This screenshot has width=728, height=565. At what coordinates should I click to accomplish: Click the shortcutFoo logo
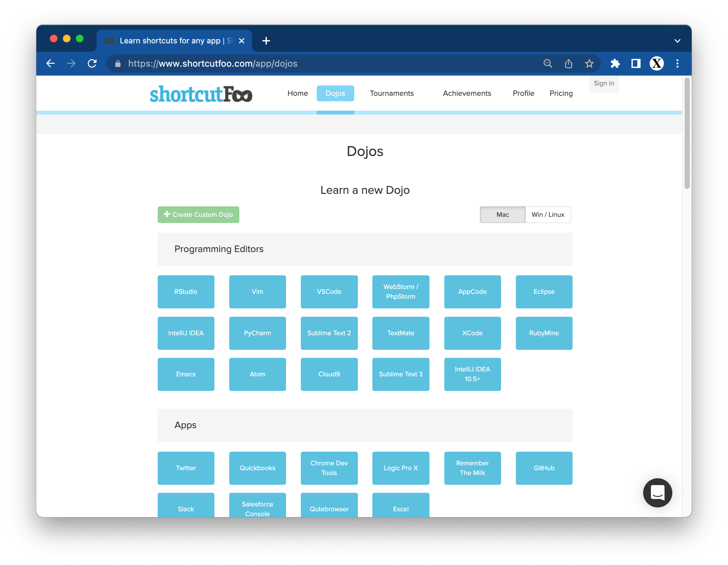[201, 94]
